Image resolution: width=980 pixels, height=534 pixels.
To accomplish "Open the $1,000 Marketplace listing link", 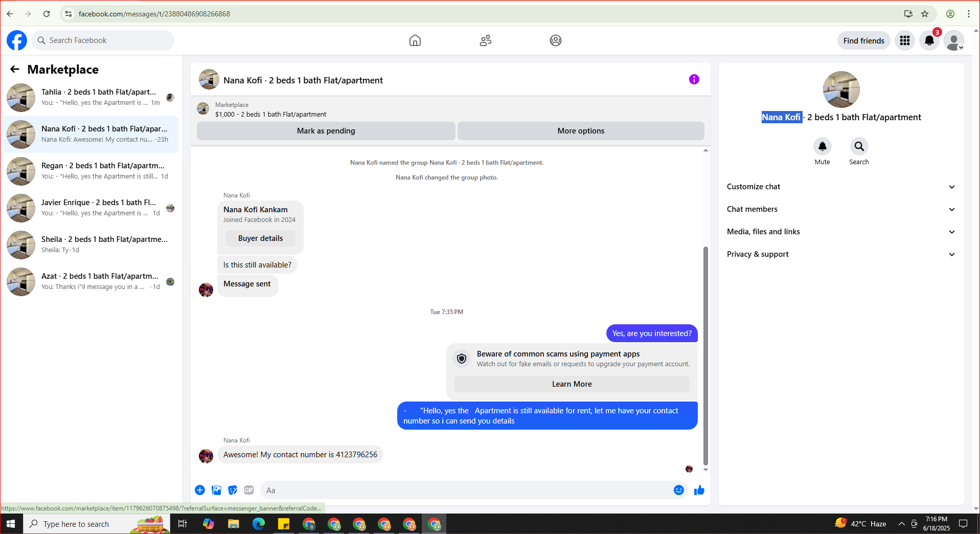I will (x=270, y=114).
